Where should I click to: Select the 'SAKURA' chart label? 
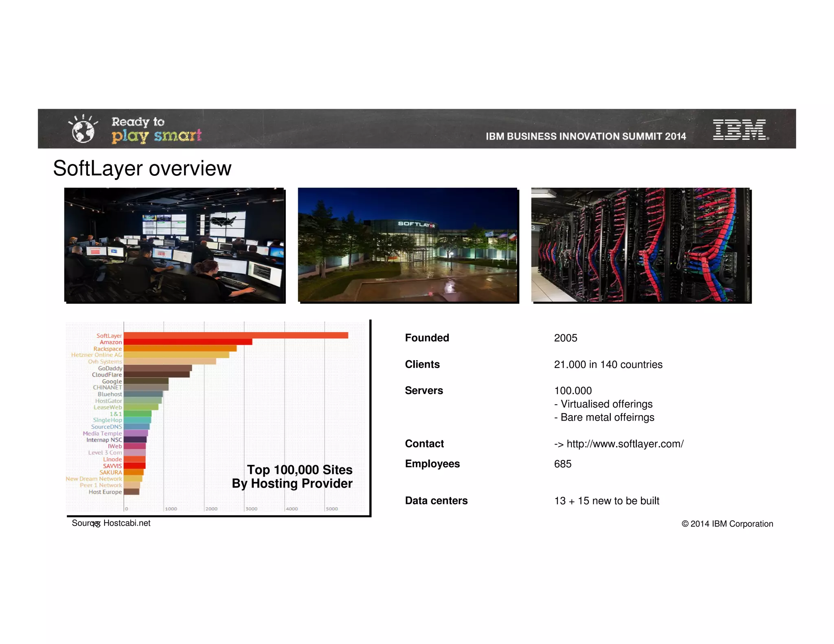[111, 472]
